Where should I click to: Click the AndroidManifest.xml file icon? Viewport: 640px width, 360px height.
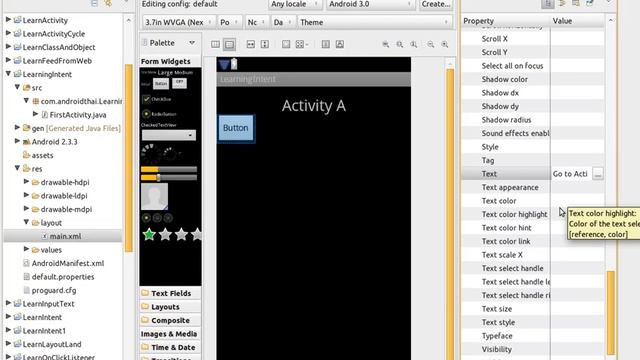coord(27,263)
